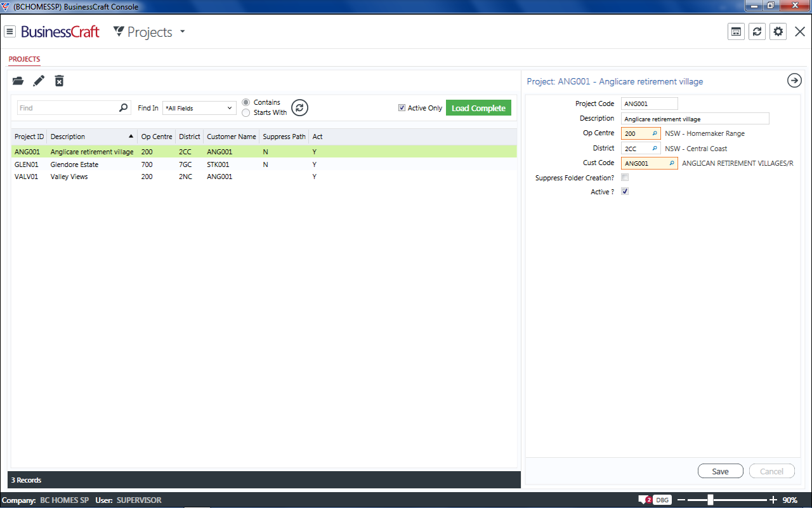Click the STK001 customer cell
Viewport: 812px width, 508px height.
point(219,164)
